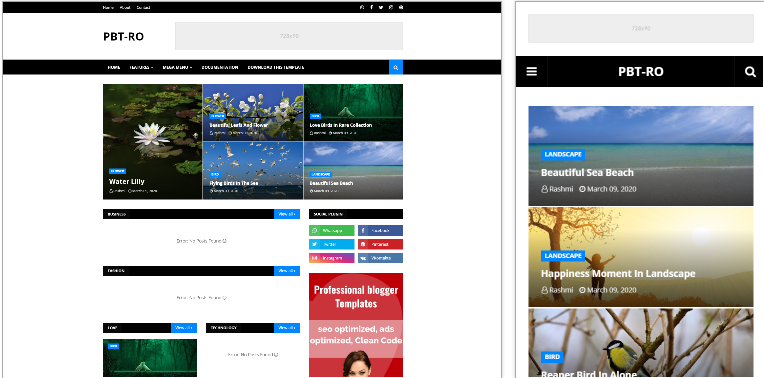
Task: Open the Love Birds In Rare Collection post
Action: [341, 125]
